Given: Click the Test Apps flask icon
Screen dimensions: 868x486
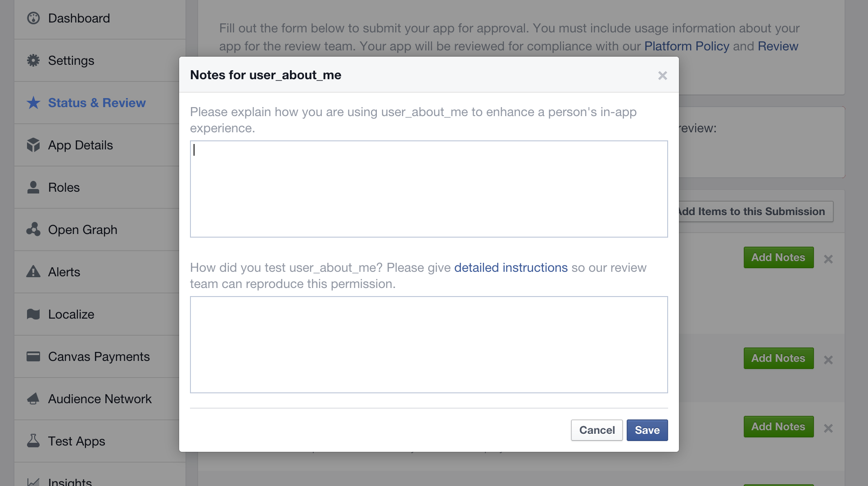Looking at the screenshot, I should [33, 441].
